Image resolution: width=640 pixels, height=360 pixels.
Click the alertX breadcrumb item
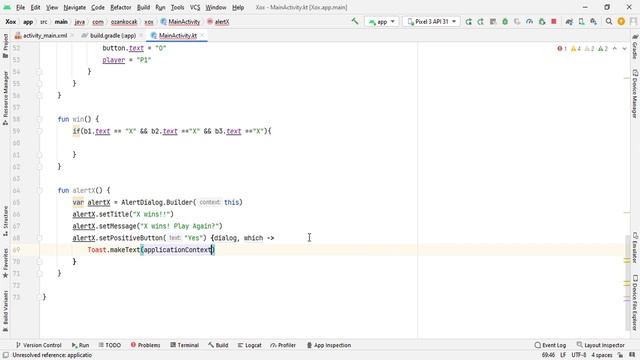click(x=218, y=22)
